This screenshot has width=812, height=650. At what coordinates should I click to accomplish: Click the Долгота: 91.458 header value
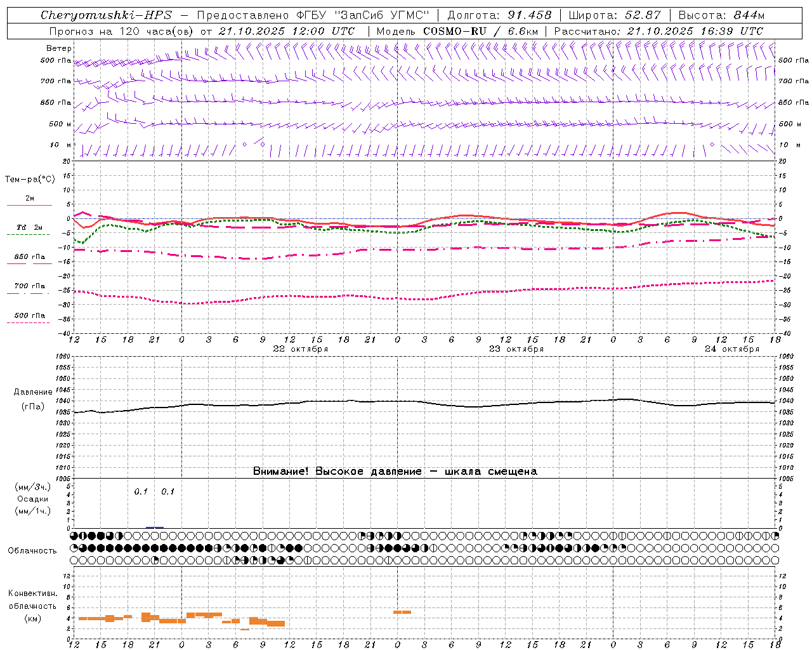tap(499, 15)
